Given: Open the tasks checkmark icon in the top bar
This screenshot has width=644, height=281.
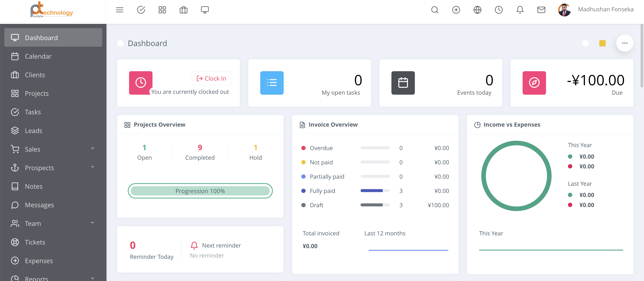Looking at the screenshot, I should (x=141, y=10).
